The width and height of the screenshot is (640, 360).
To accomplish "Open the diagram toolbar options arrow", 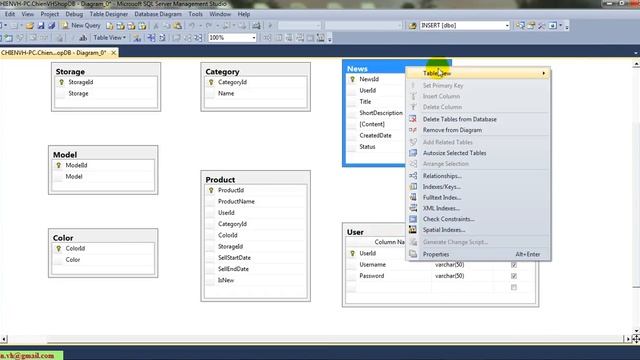I will click(x=329, y=39).
